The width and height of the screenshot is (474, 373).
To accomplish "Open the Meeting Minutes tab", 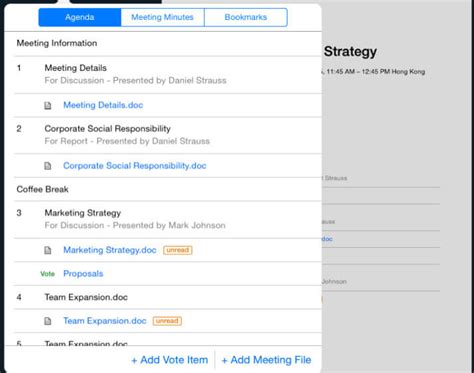I will pos(162,17).
